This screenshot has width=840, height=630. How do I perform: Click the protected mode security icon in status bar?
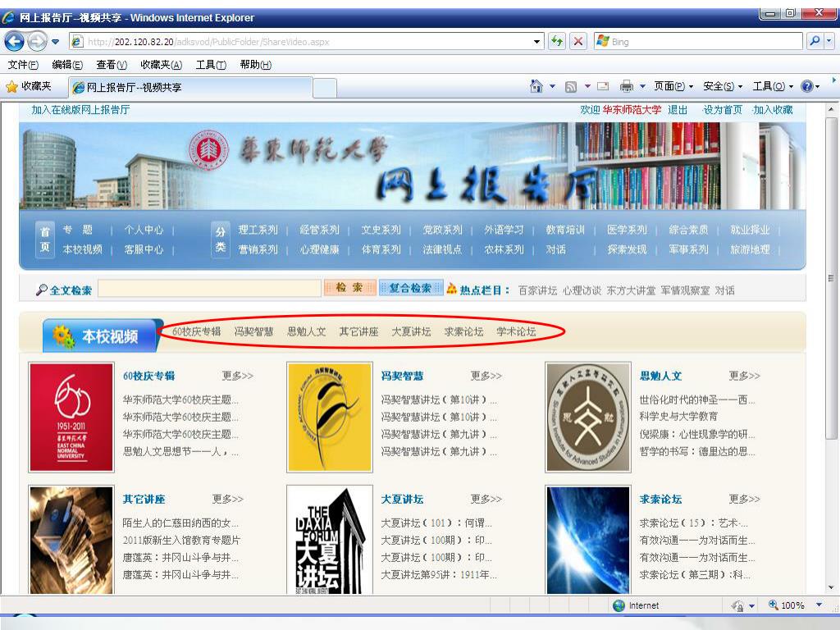coord(737,606)
